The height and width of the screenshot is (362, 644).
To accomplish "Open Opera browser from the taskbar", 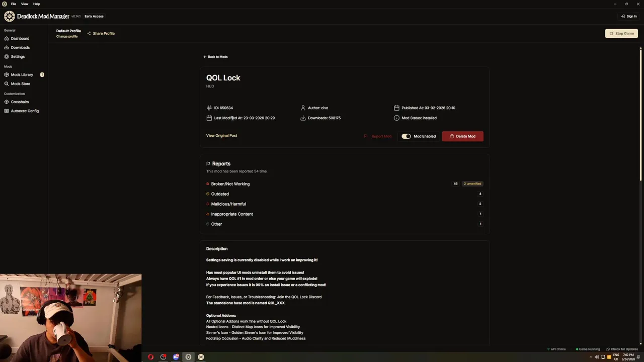I will (x=150, y=357).
